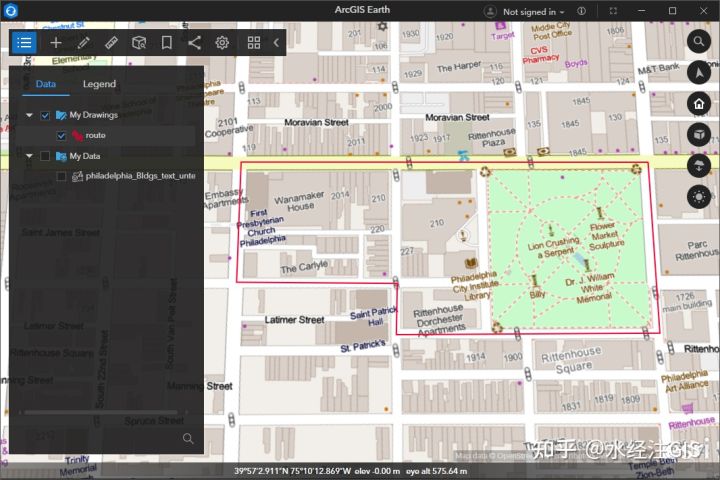Click Lion Crushing a Serpent label

pos(553,247)
